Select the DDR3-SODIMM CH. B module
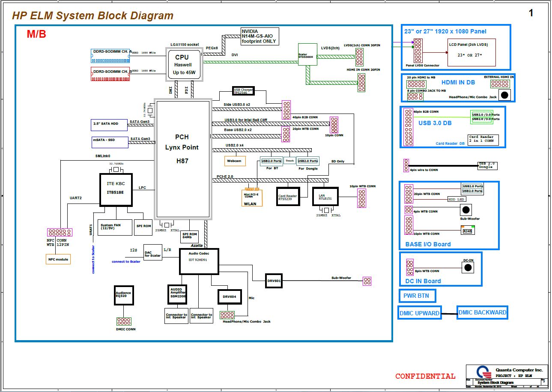This screenshot has width=552, height=392. pos(110,74)
